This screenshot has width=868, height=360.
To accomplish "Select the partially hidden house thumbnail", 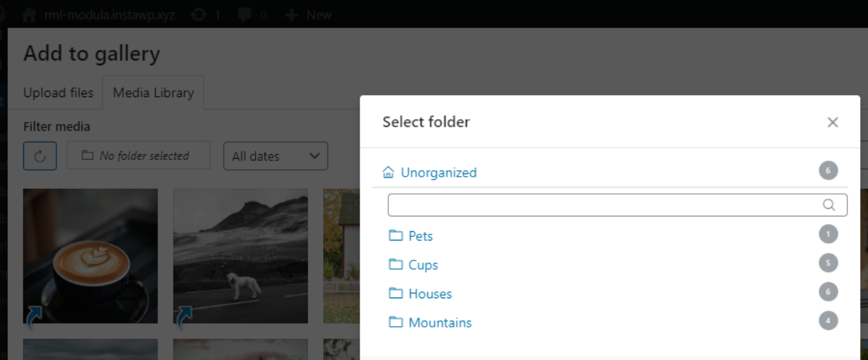I will 341,256.
